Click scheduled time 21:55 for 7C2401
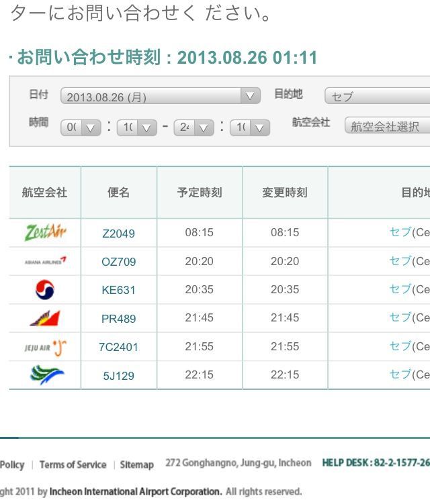The image size is (430, 504). coord(200,346)
